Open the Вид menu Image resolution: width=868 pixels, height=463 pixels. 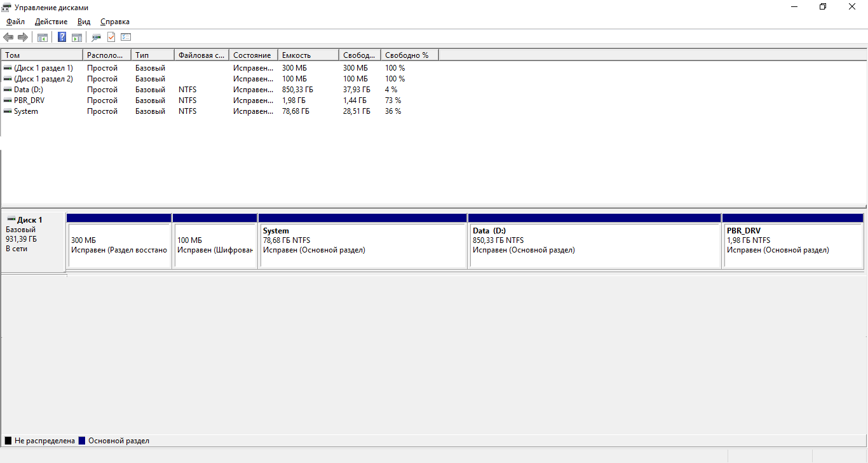point(84,22)
